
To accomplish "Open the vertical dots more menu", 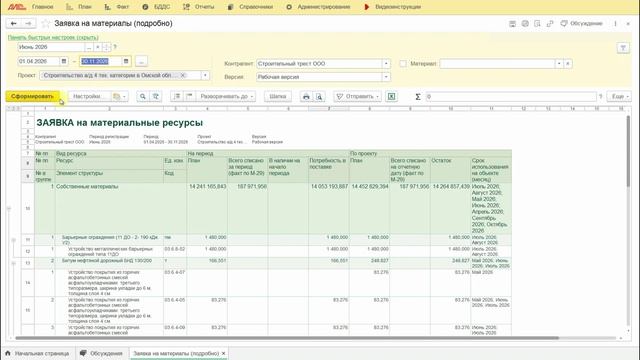I will (616, 24).
